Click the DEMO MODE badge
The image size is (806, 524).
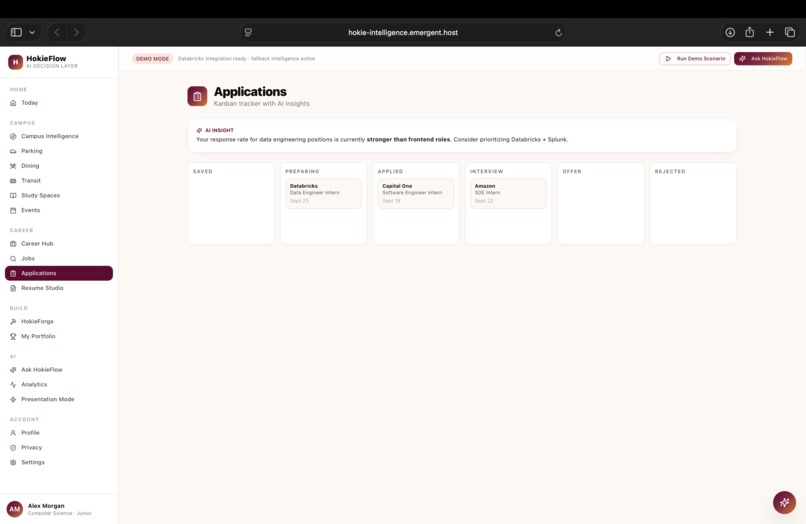pos(152,59)
